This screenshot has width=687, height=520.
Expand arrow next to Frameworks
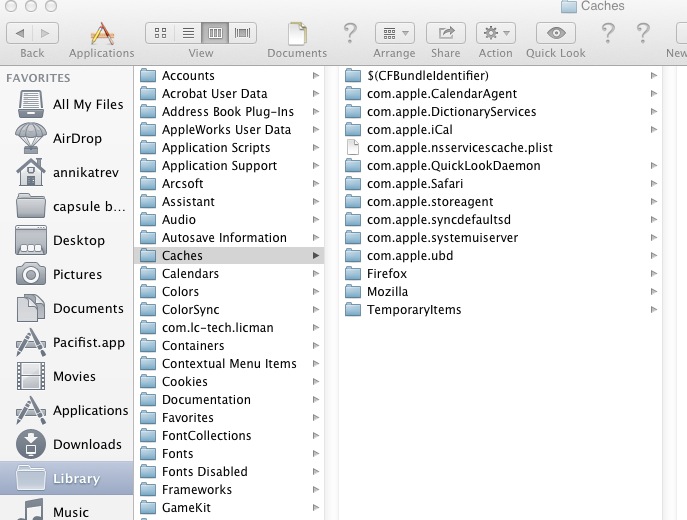point(315,489)
